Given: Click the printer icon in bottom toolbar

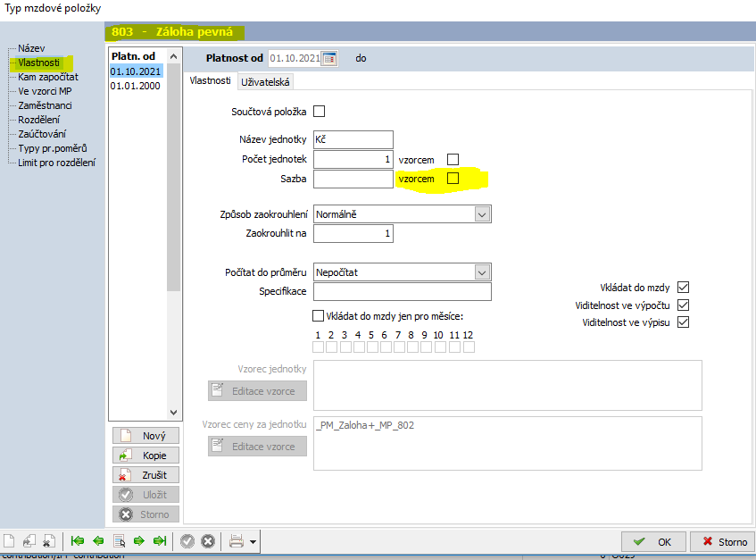Looking at the screenshot, I should [x=237, y=541].
